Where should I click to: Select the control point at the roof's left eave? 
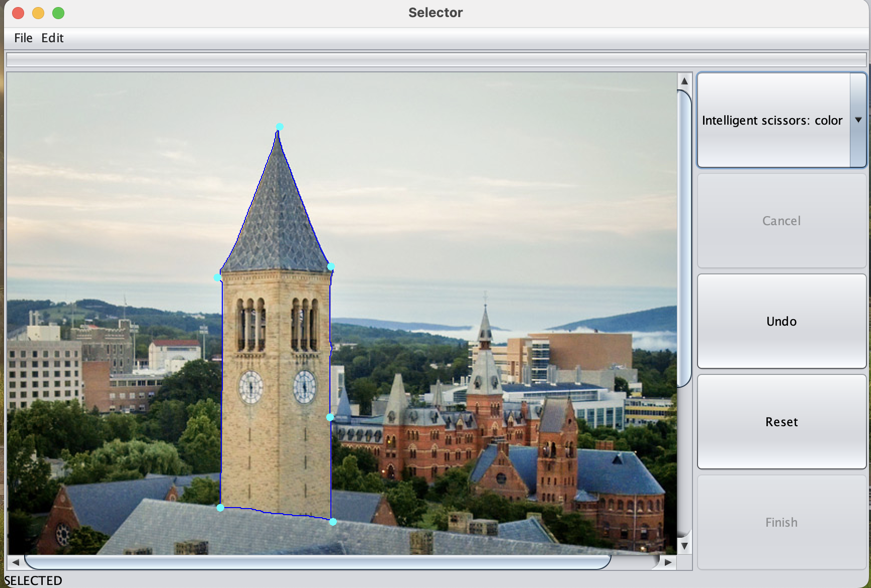pyautogui.click(x=217, y=277)
